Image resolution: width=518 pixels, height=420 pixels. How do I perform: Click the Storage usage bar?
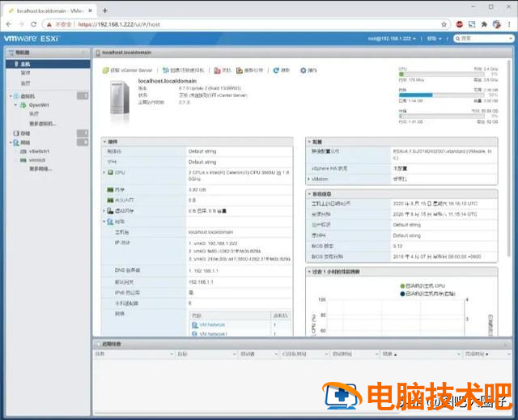(x=442, y=117)
